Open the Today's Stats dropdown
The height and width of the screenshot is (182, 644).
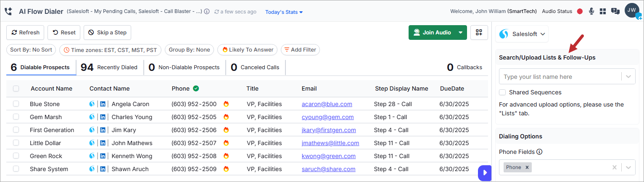[284, 12]
